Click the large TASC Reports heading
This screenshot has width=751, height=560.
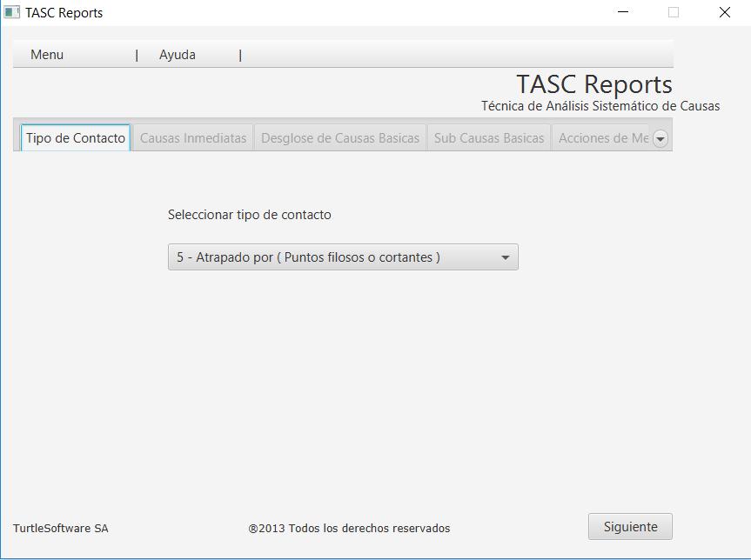click(x=594, y=84)
